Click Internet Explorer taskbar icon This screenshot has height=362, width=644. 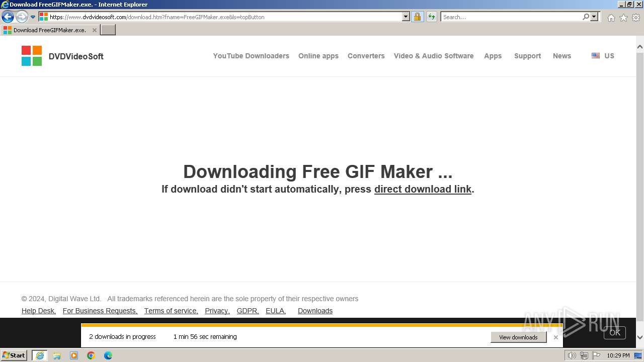pos(40,355)
